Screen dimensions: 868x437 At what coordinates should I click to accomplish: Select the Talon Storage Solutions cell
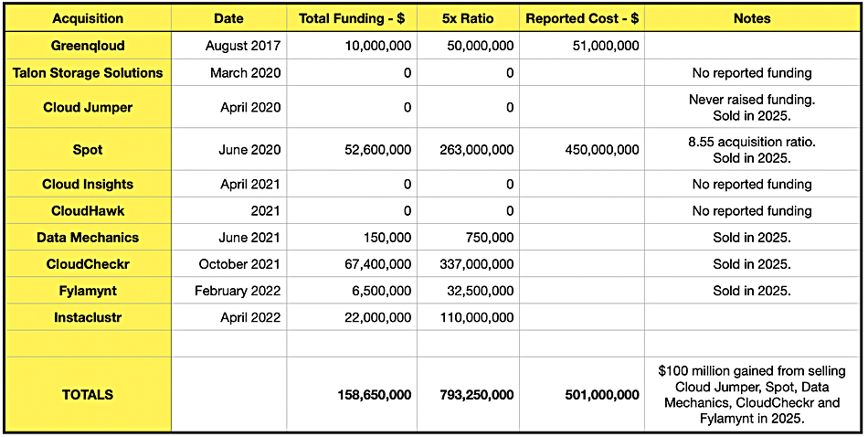[88, 72]
